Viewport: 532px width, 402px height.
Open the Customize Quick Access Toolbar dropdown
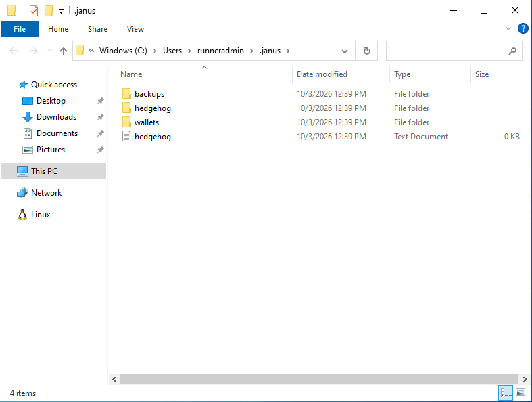pos(61,12)
